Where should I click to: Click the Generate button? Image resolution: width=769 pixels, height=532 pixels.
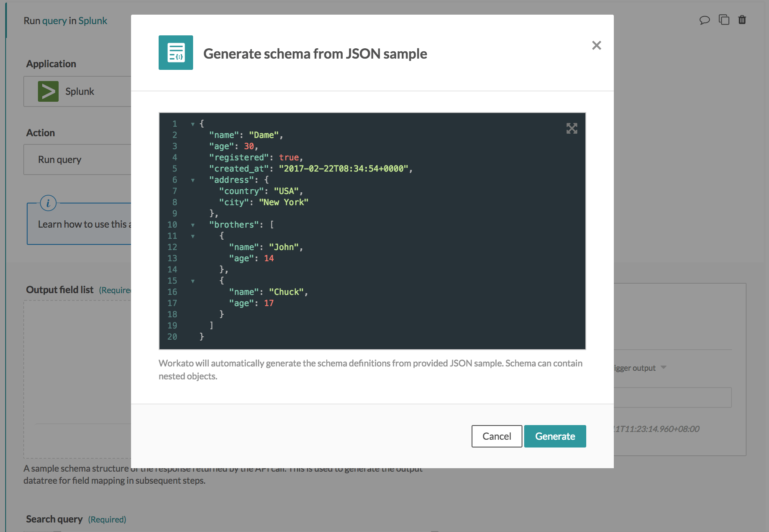[x=555, y=436]
